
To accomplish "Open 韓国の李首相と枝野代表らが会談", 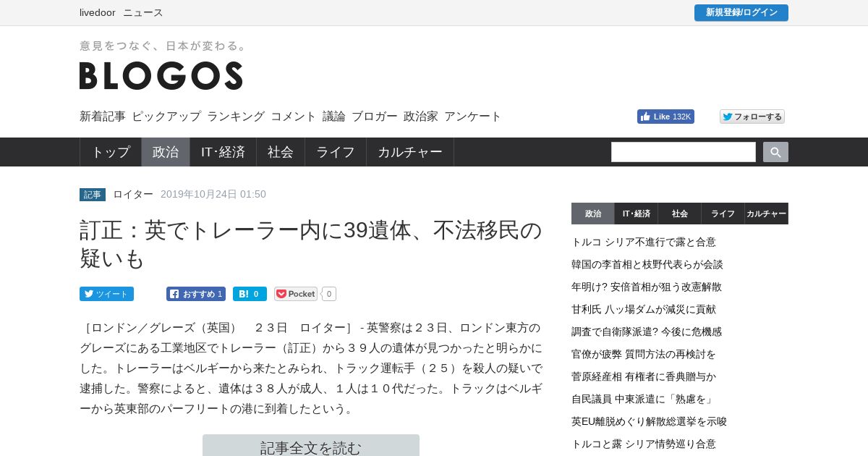I will 647,264.
